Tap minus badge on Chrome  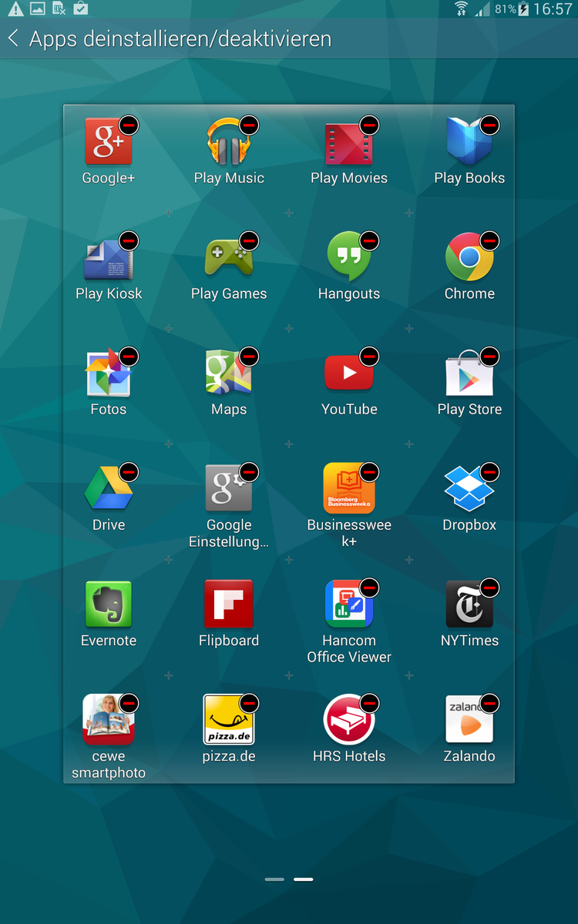pyautogui.click(x=489, y=240)
